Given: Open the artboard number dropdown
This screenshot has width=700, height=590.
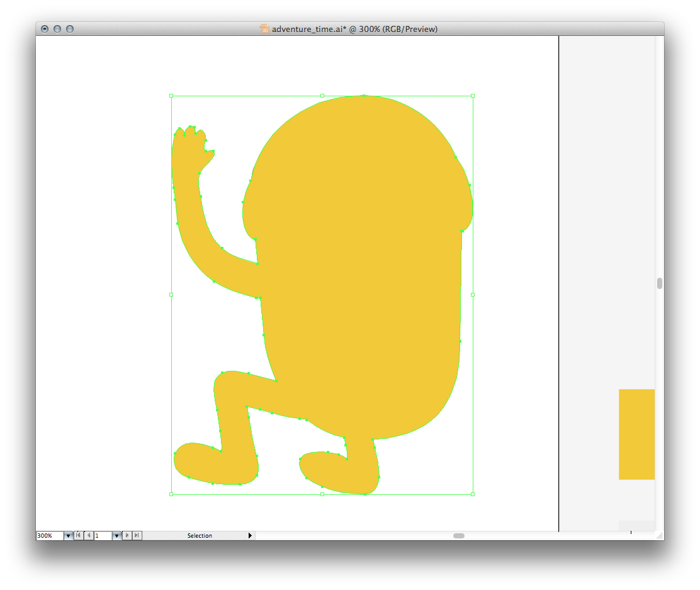Looking at the screenshot, I should point(116,536).
